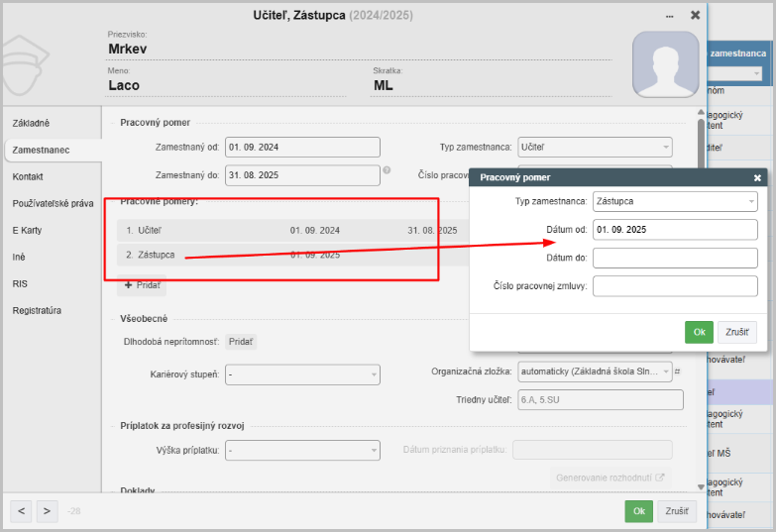Screen dimensions: 776x532
Task: Click the help icon beside Zamestnaný do
Action: pos(387,169)
